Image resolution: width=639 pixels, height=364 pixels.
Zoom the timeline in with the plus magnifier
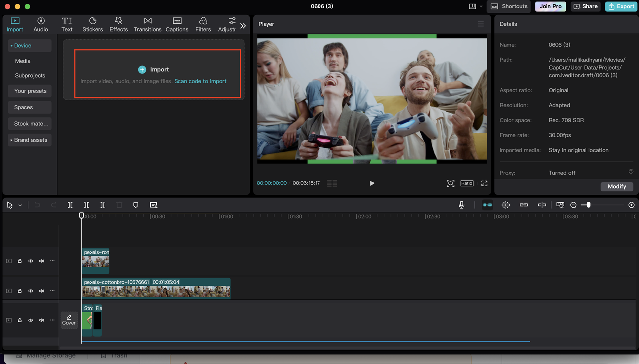[631, 205]
